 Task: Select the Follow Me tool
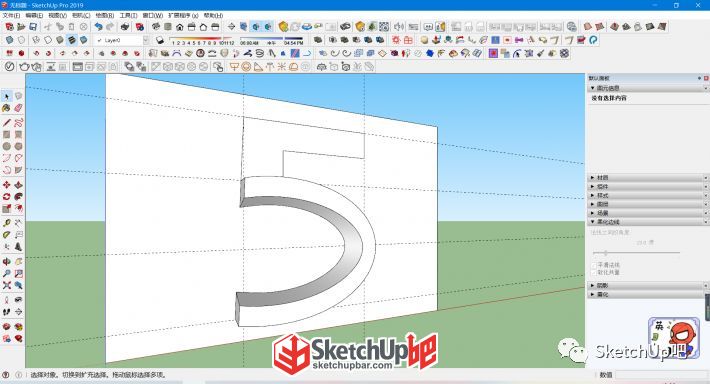18,197
